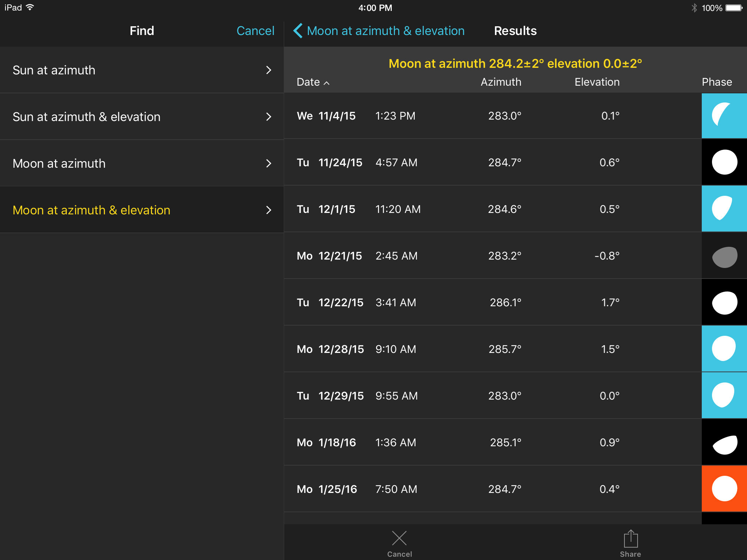Tap the orange moon phase icon for 1/25/16
The width and height of the screenshot is (747, 560).
(x=724, y=489)
